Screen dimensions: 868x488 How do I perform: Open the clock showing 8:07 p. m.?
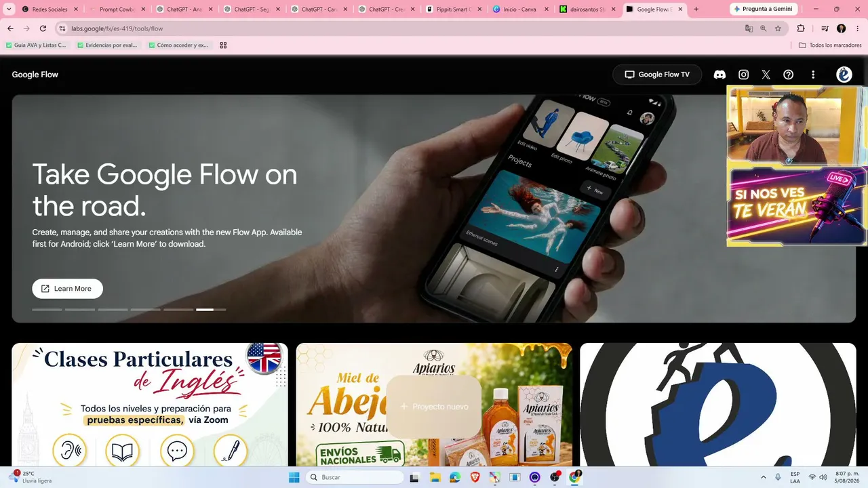point(847,477)
